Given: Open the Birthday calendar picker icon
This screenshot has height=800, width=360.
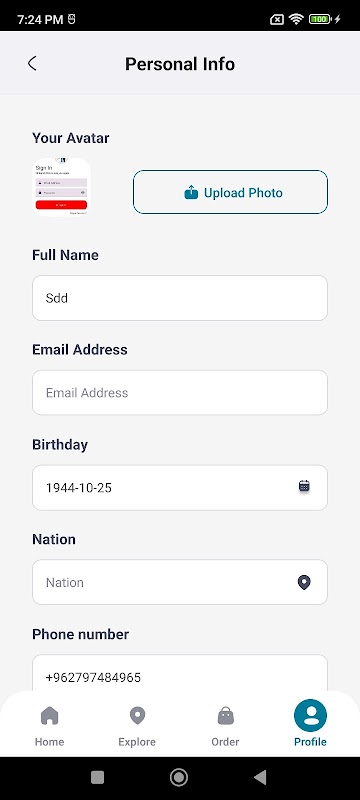Looking at the screenshot, I should (304, 486).
